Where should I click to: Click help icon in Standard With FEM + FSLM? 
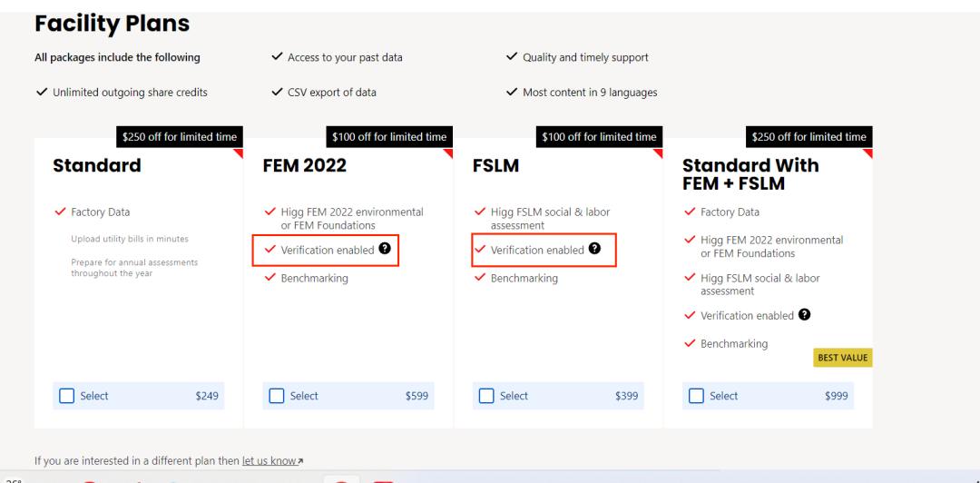tap(804, 315)
